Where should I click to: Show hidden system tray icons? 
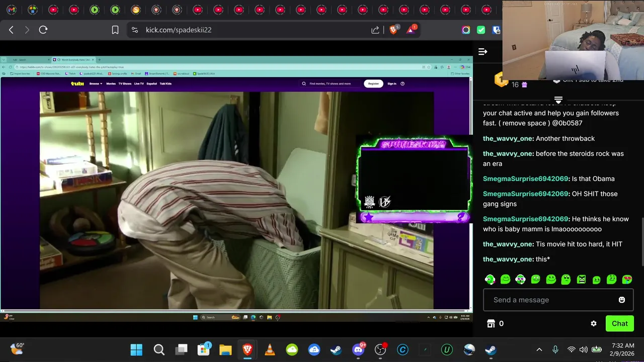(539, 349)
